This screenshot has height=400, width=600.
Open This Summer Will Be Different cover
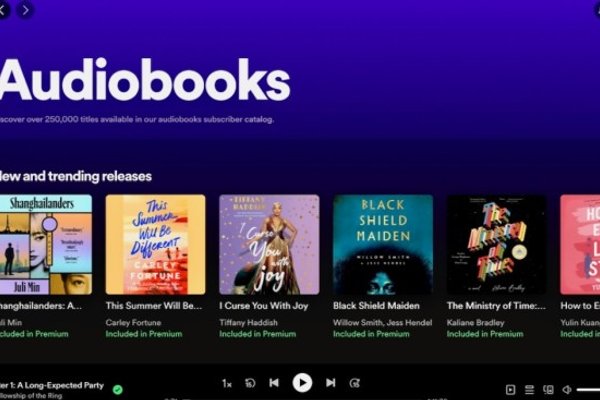click(x=155, y=245)
